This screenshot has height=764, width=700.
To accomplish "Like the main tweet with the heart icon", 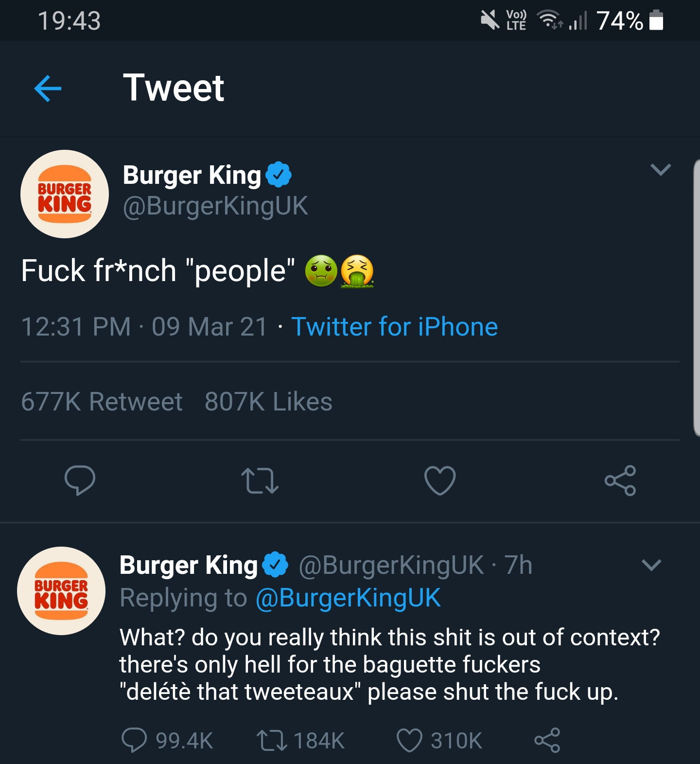I will click(440, 480).
